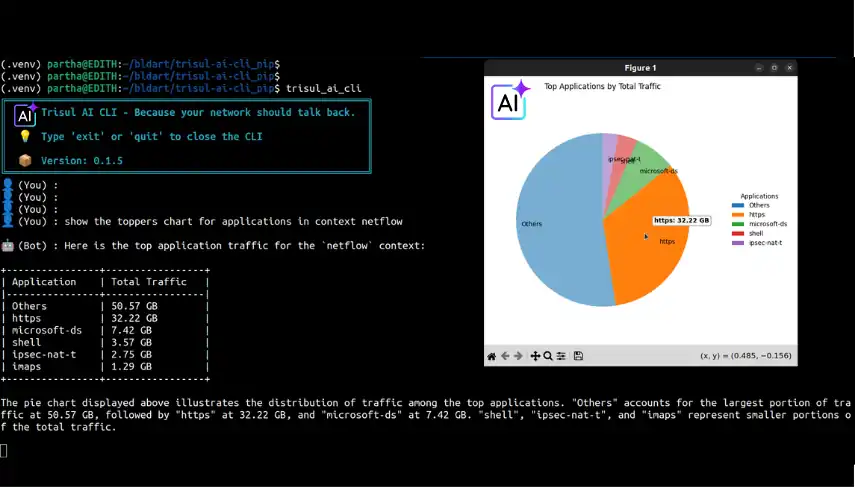
Task: Click the 'Version: 0.1.5' text
Action: point(82,160)
